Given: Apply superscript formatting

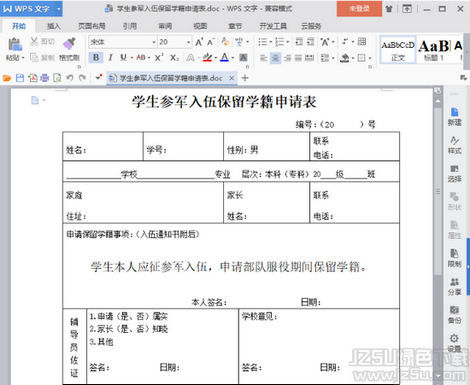Looking at the screenshot, I should [x=159, y=57].
